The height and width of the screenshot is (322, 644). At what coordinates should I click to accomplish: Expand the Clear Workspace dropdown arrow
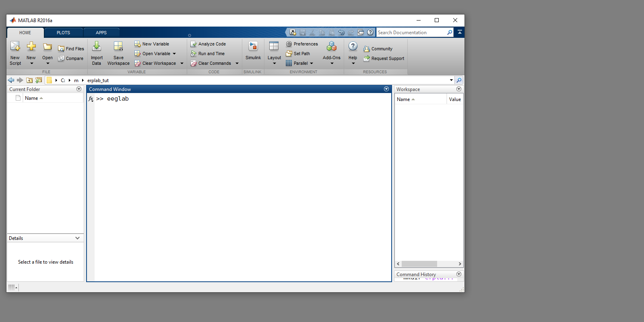tap(182, 63)
